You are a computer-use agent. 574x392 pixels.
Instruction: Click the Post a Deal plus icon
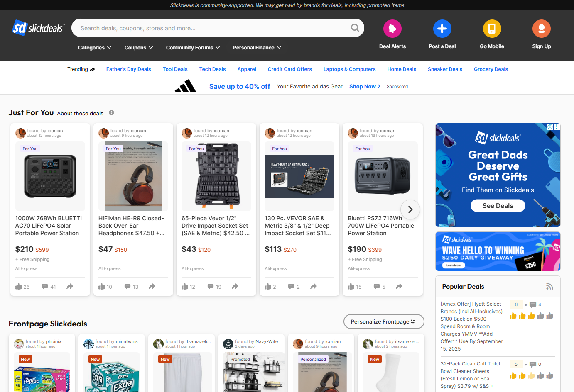coord(442,29)
